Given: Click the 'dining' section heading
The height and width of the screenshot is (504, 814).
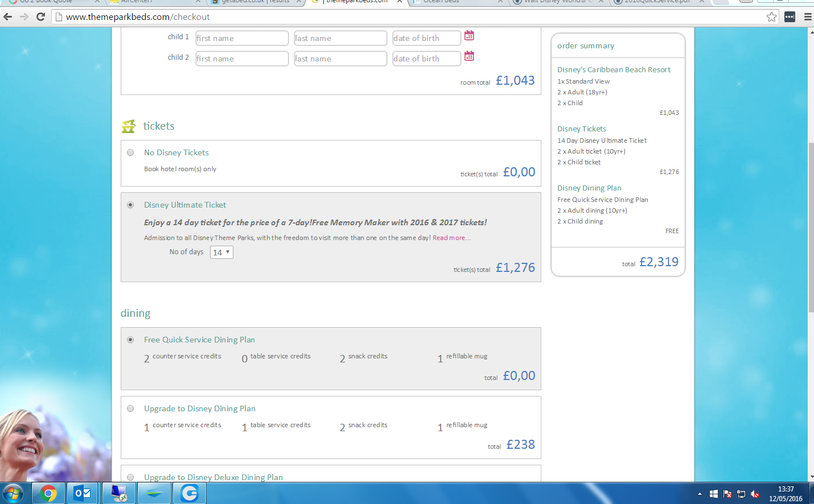Looking at the screenshot, I should click(135, 313).
